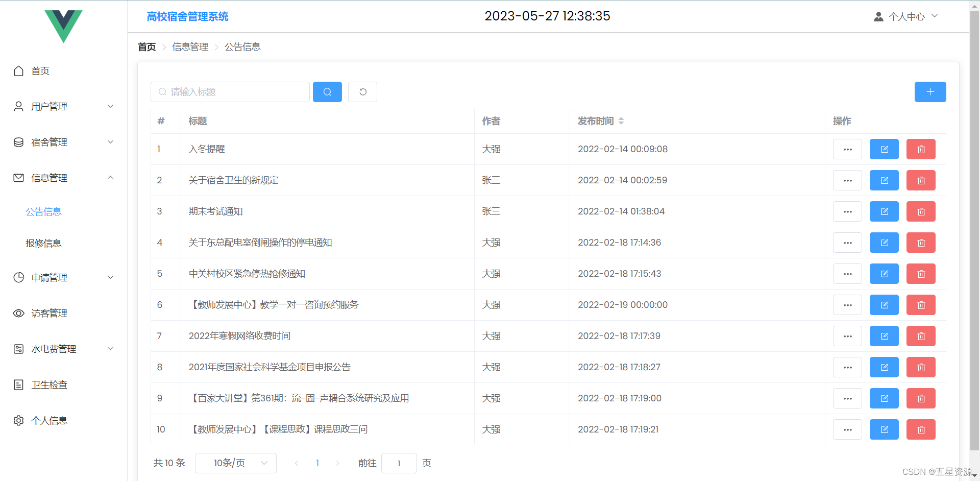The image size is (980, 481).
Task: Select 公告信息 submenu item
Action: pos(44,211)
